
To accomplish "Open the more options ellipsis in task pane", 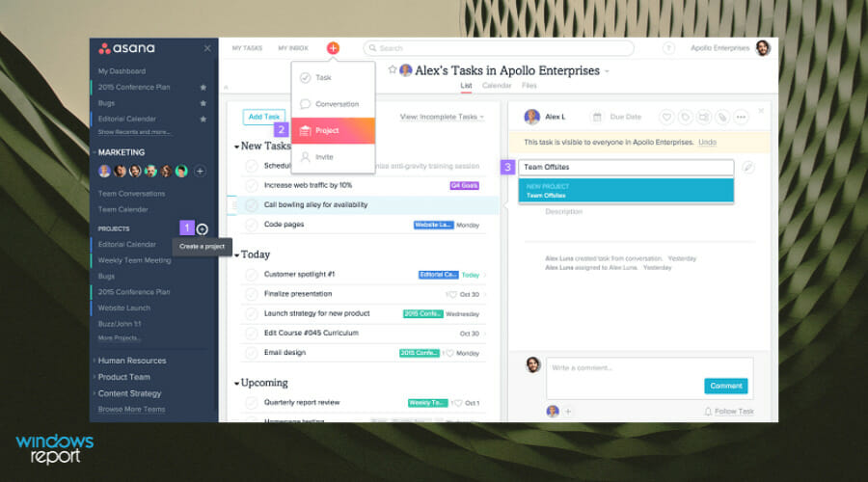I will tap(741, 117).
